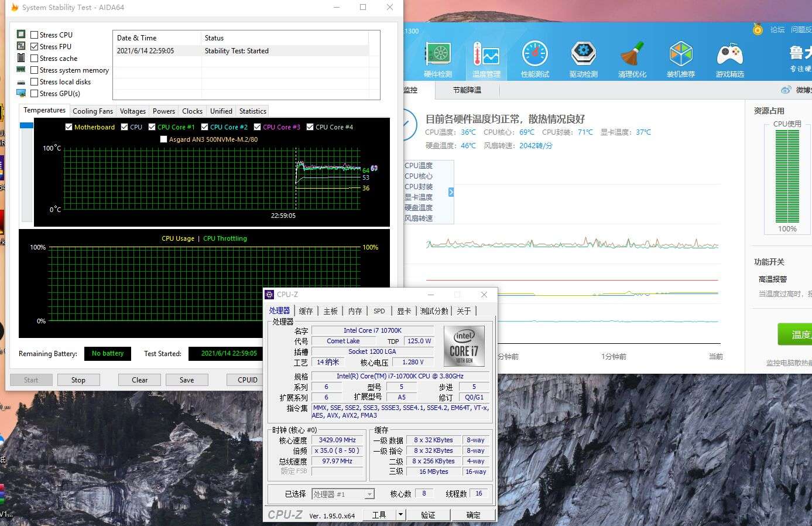Image resolution: width=812 pixels, height=526 pixels.
Task: Toggle the Motherboard temperature graph checkbox
Action: tap(69, 127)
